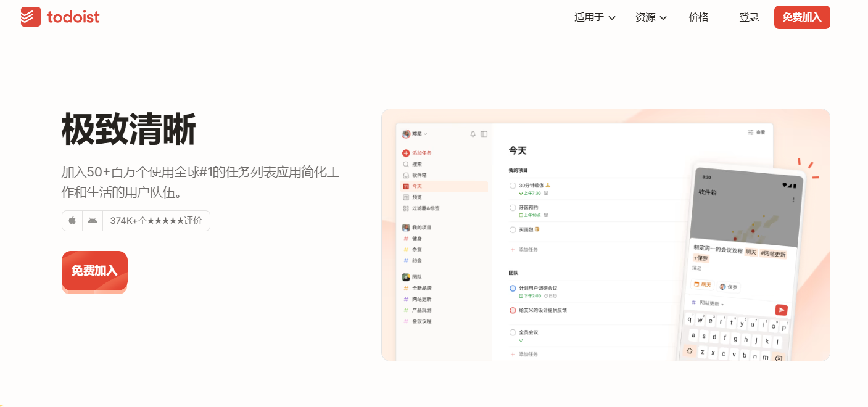868x407 pixels.
Task: Check off the 30分钟瑜伽 task
Action: click(x=513, y=186)
